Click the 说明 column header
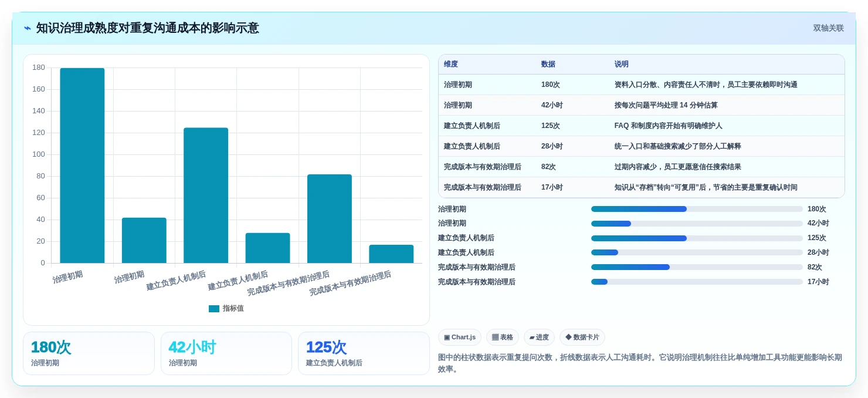The width and height of the screenshot is (868, 398). (x=622, y=64)
